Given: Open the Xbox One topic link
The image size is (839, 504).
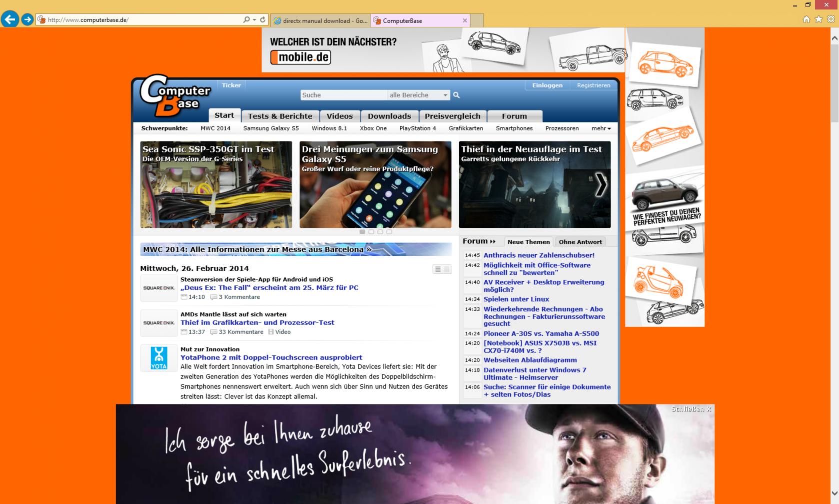Looking at the screenshot, I should [x=373, y=128].
